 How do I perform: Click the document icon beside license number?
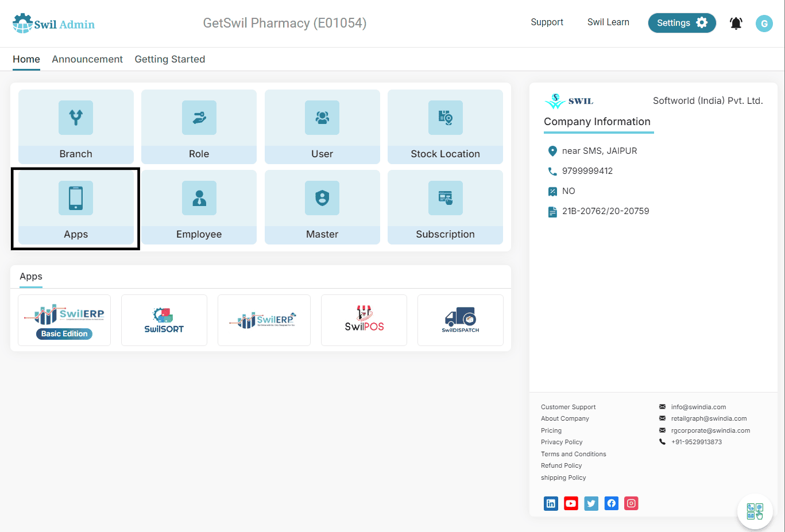coord(552,212)
